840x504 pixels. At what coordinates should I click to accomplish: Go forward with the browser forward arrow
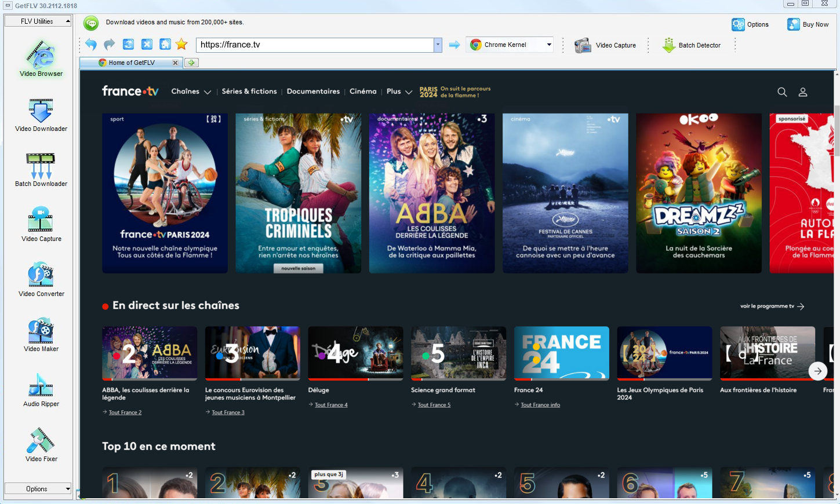pyautogui.click(x=109, y=45)
